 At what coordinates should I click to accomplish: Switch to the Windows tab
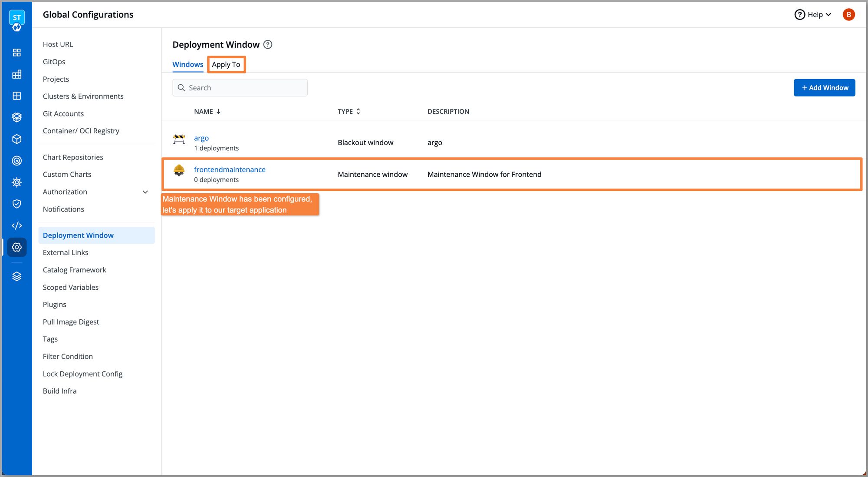(x=188, y=64)
